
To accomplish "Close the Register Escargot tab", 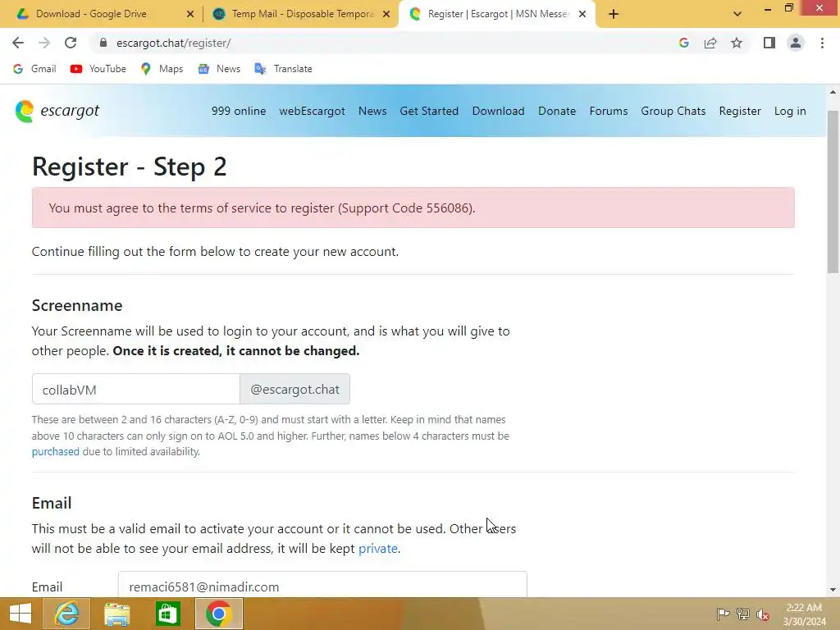I will pos(582,14).
